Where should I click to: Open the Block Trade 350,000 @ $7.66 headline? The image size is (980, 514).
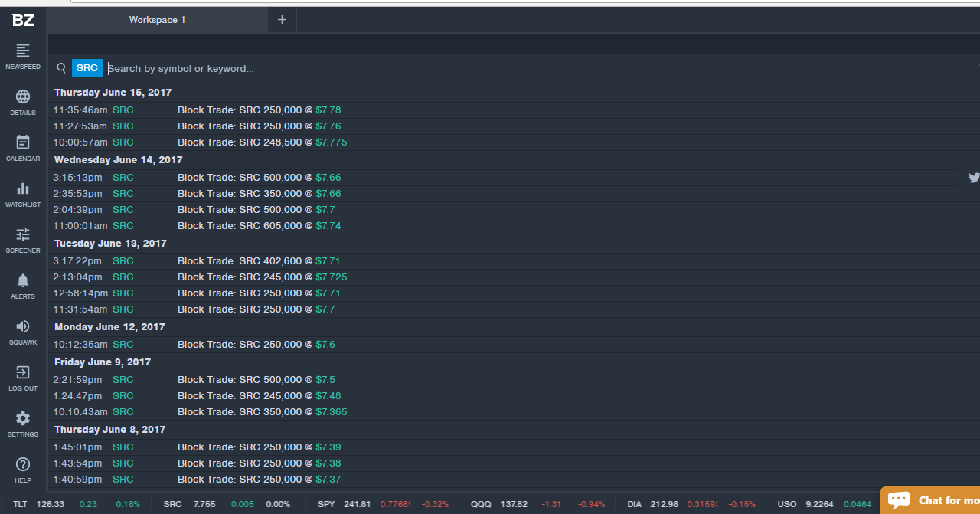tap(260, 194)
